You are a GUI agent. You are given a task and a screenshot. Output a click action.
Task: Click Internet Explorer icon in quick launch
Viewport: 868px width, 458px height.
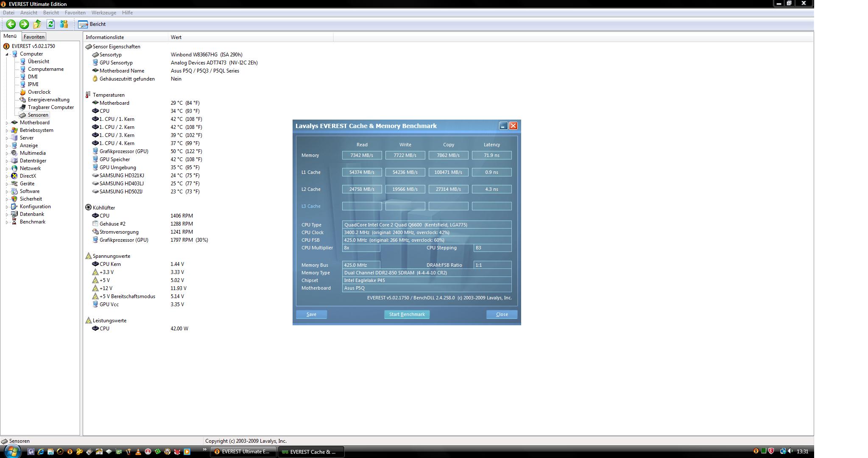pos(41,452)
